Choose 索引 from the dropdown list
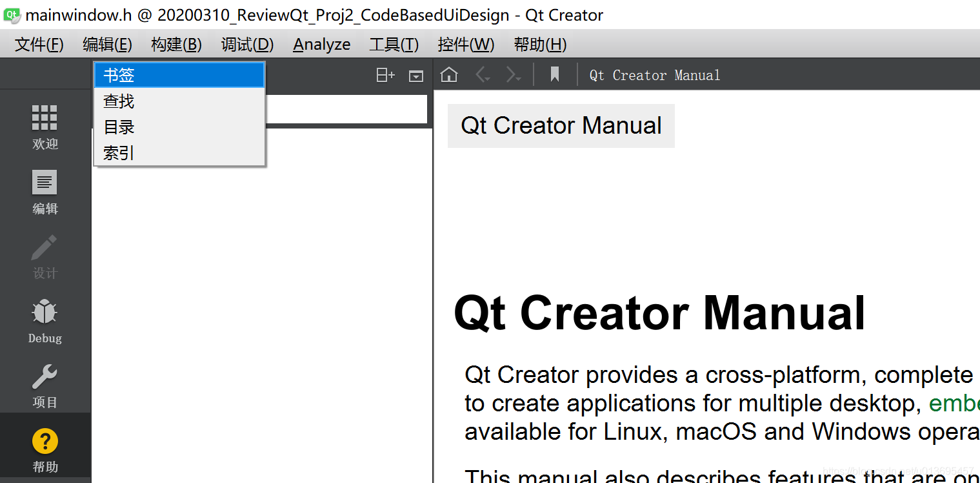The width and height of the screenshot is (980, 483). click(179, 153)
